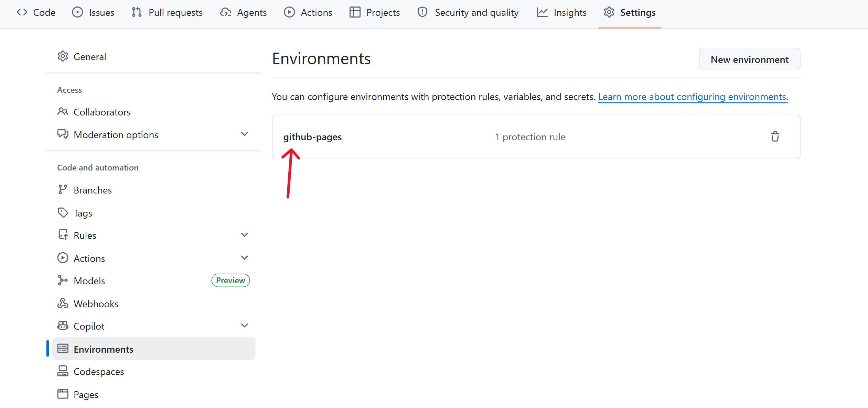The width and height of the screenshot is (868, 408).
Task: Open the Agents tab
Action: click(x=243, y=12)
